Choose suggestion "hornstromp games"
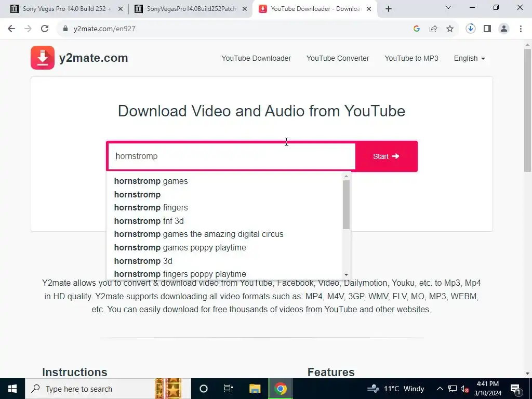The image size is (532, 399). 224,181
